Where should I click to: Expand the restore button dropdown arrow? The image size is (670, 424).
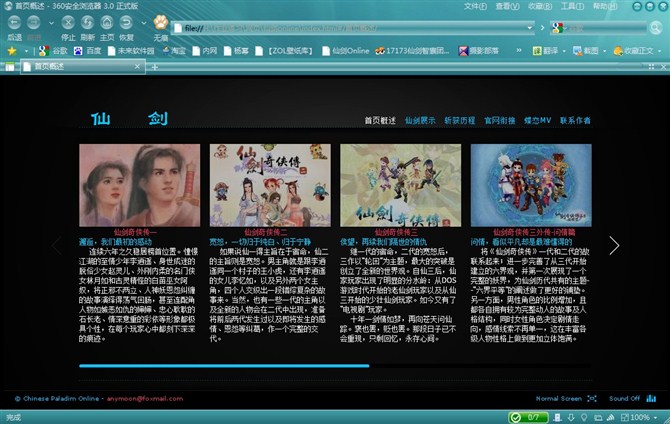click(144, 23)
